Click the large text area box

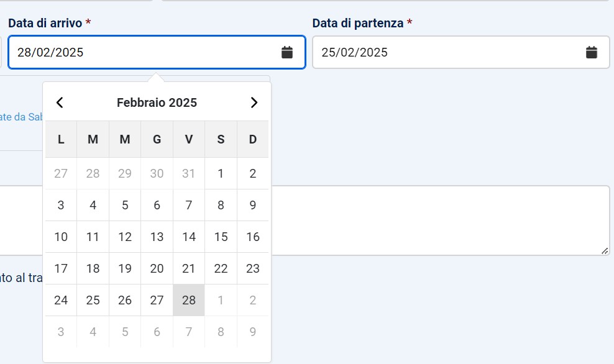click(x=435, y=220)
